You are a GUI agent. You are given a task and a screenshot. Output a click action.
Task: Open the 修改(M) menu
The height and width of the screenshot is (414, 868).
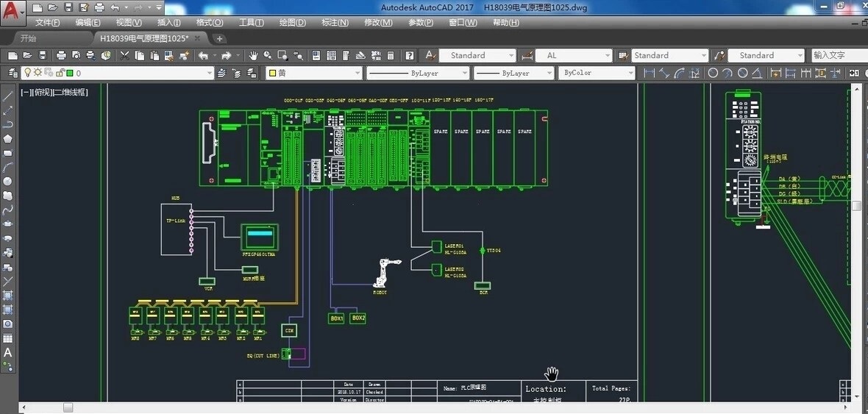378,23
